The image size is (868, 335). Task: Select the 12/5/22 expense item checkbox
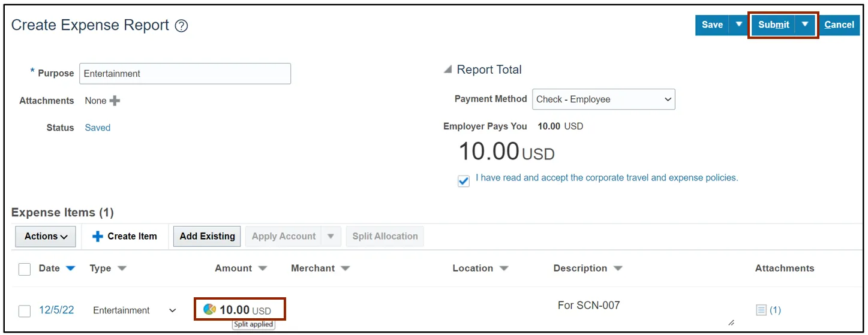pyautogui.click(x=25, y=311)
